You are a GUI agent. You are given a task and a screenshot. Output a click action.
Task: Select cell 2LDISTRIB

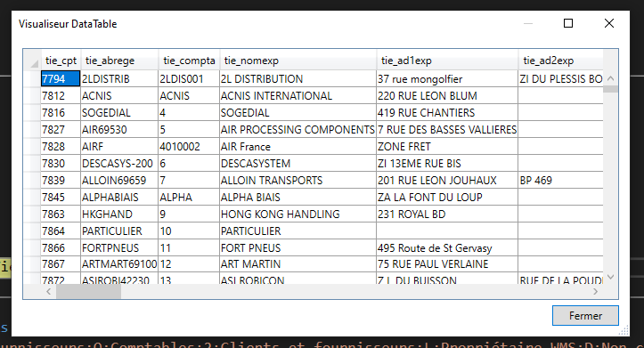[119, 78]
